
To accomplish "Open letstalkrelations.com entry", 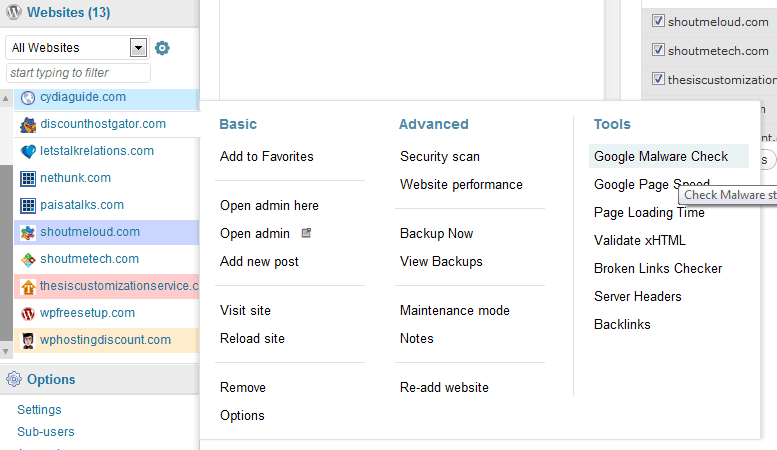I will pyautogui.click(x=97, y=151).
